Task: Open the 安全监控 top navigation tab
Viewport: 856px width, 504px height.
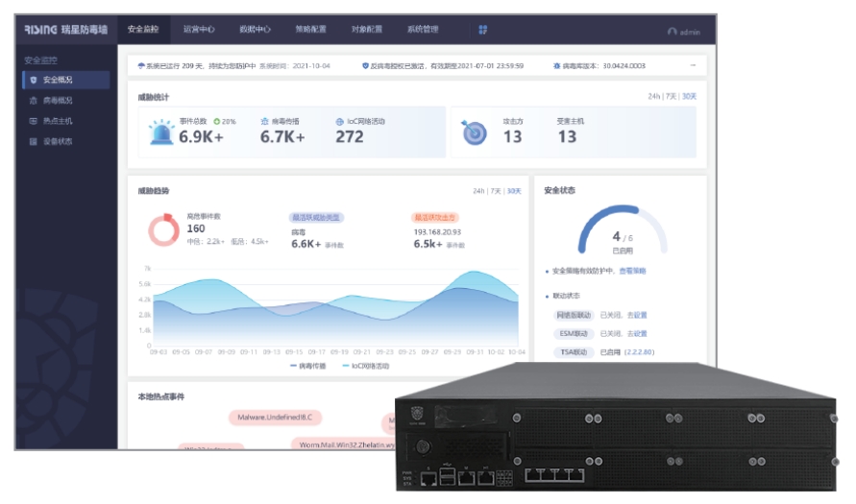Action: (x=143, y=30)
